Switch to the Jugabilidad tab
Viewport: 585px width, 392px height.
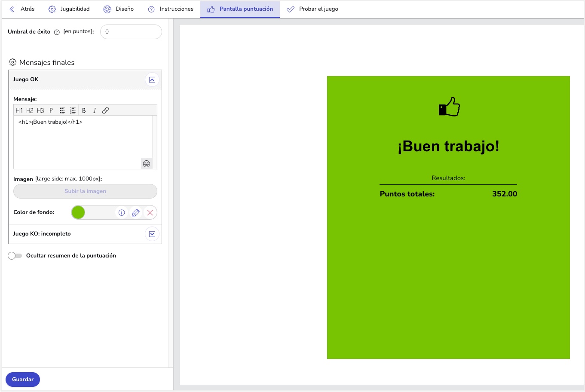(69, 9)
